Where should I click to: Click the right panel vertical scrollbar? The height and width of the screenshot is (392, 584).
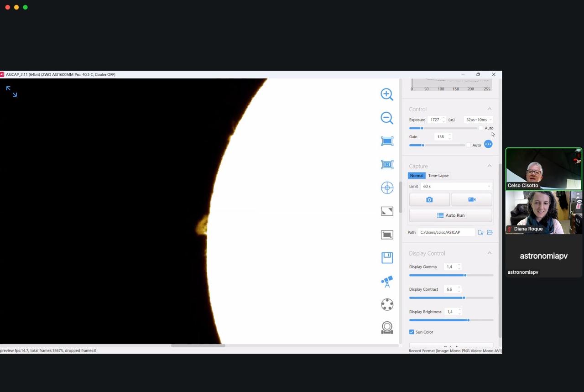pyautogui.click(x=500, y=251)
